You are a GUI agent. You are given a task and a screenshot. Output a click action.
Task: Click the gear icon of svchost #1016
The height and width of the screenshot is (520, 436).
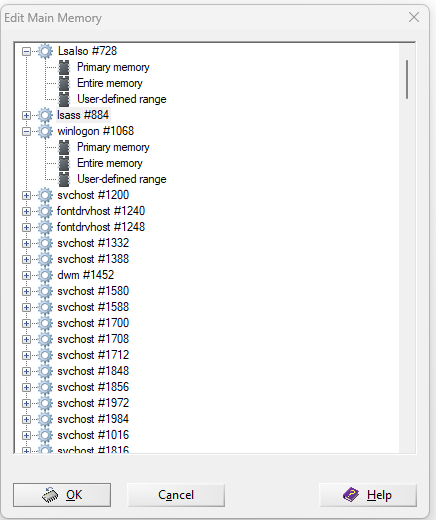point(45,435)
